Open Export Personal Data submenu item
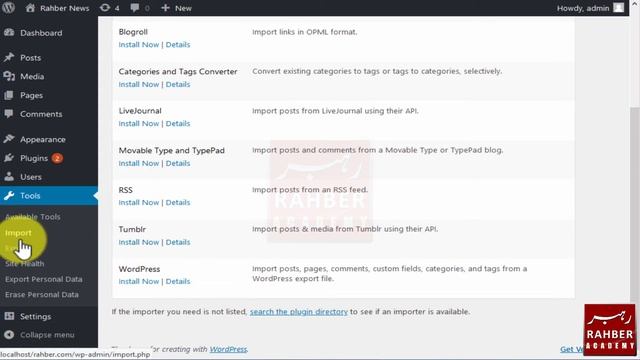The height and width of the screenshot is (360, 640). click(44, 279)
